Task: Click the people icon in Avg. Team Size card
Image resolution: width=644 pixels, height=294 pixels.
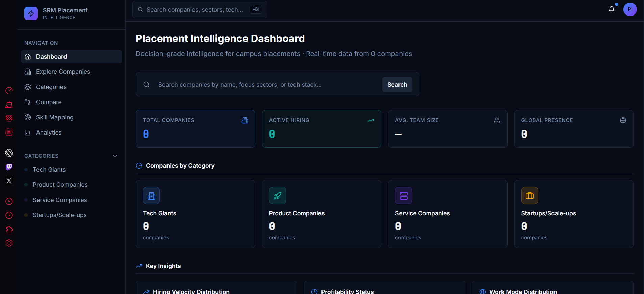Action: tap(497, 120)
